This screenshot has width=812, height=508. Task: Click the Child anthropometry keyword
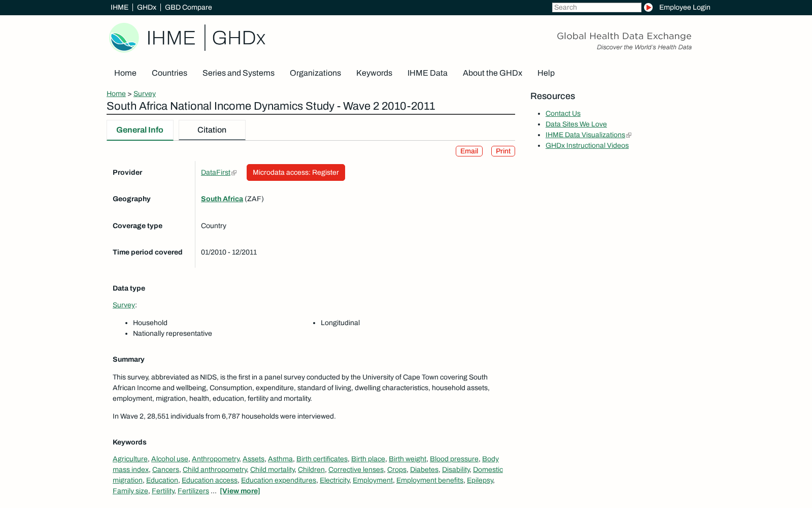(x=215, y=470)
